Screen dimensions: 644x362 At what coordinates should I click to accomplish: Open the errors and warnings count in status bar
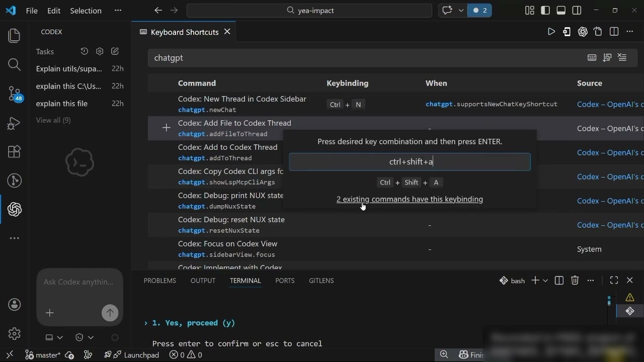click(x=186, y=354)
